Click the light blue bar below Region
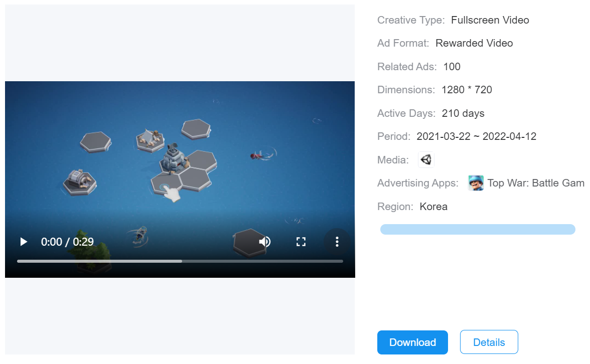 [478, 230]
